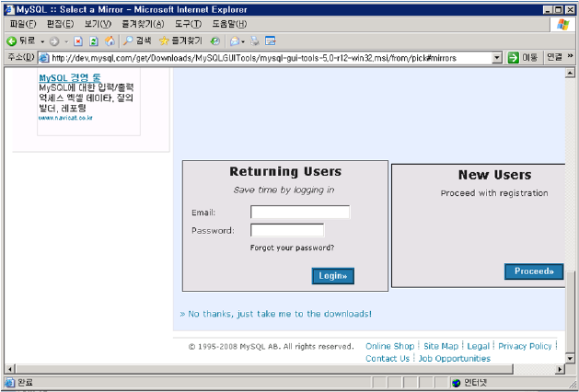This screenshot has width=579, height=392.
Task: Click the horizontal scrollbar left arrow
Action: point(9,369)
